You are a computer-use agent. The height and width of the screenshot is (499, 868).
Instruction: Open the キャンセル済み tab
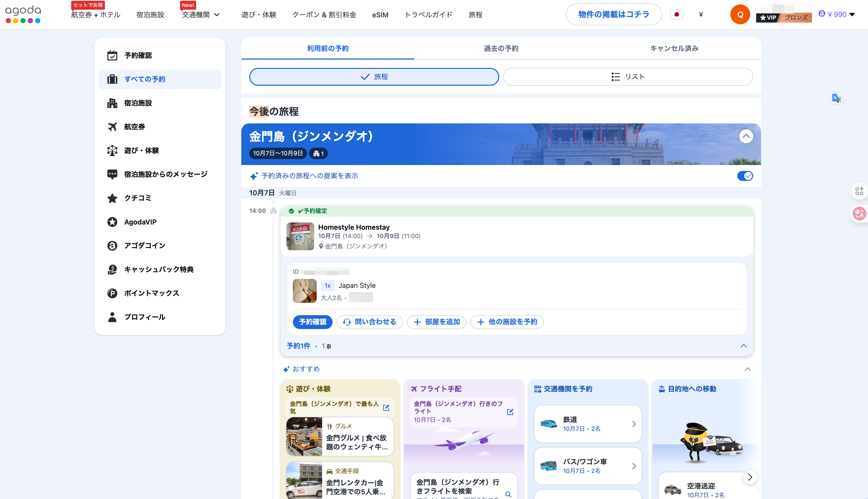point(674,48)
